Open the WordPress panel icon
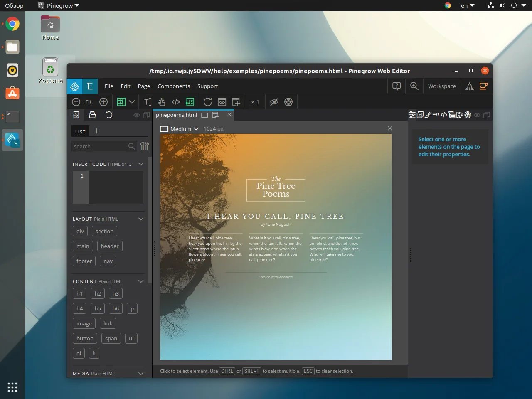 [468, 115]
